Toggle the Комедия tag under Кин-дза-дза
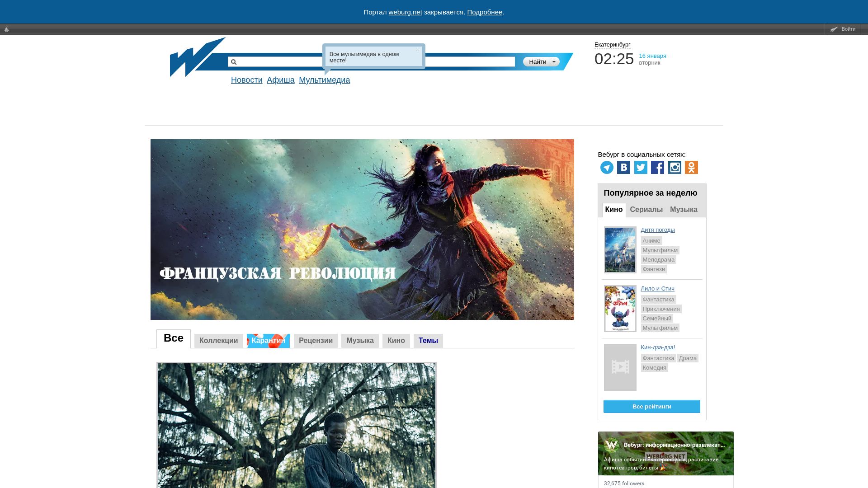Screen dimensions: 868x488 coord(654,367)
